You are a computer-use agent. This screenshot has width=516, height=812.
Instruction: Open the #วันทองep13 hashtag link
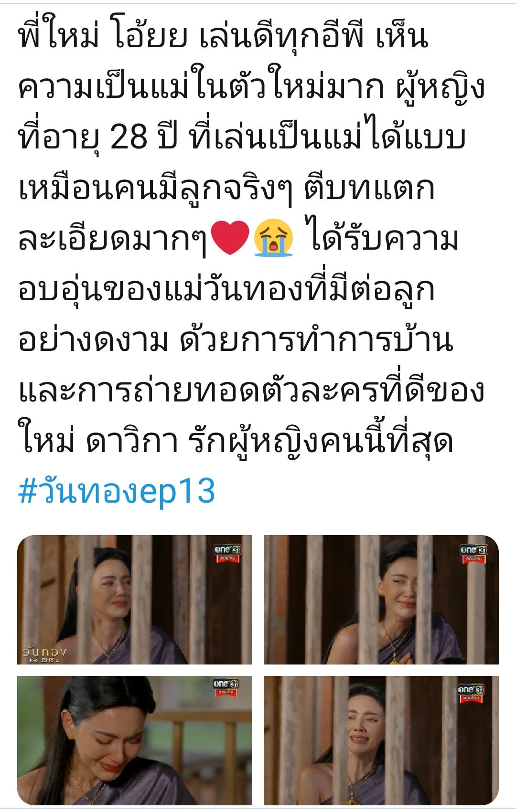[x=117, y=492]
